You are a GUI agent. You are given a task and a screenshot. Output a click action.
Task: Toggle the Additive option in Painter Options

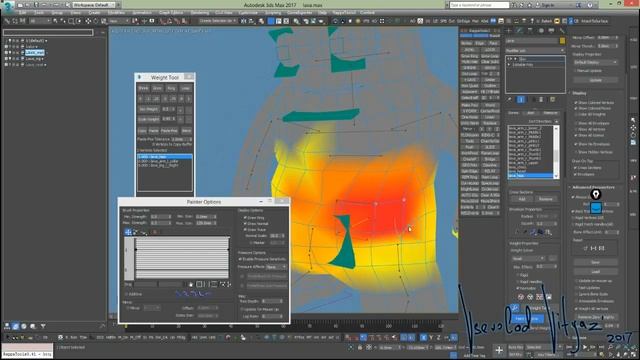(x=127, y=294)
